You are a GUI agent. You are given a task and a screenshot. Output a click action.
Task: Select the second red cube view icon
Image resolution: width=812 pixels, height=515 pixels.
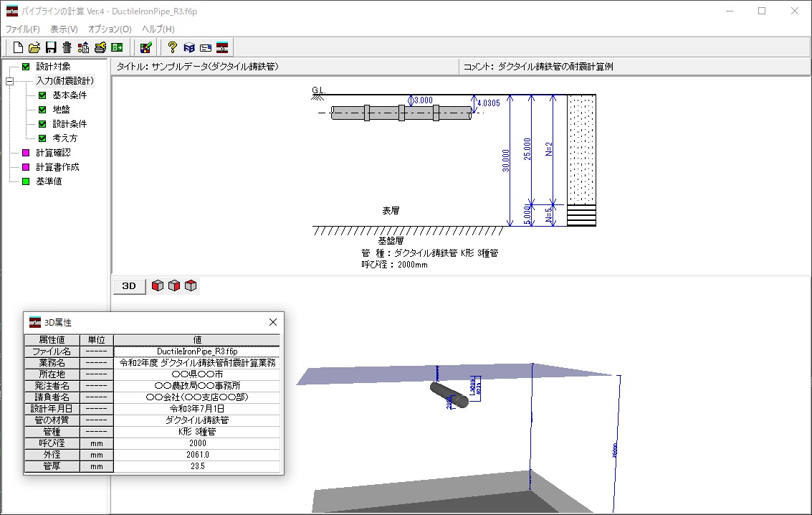174,285
